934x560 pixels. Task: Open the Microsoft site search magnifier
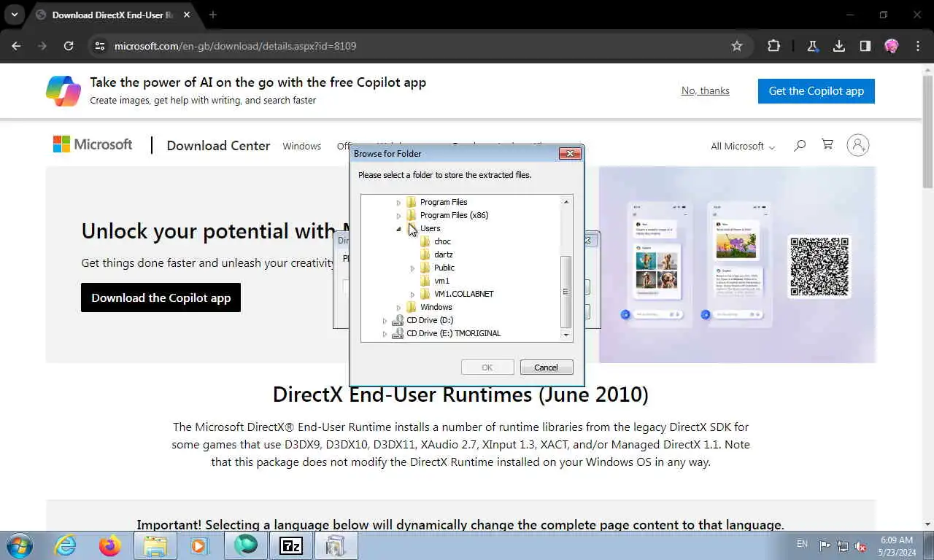pos(800,145)
